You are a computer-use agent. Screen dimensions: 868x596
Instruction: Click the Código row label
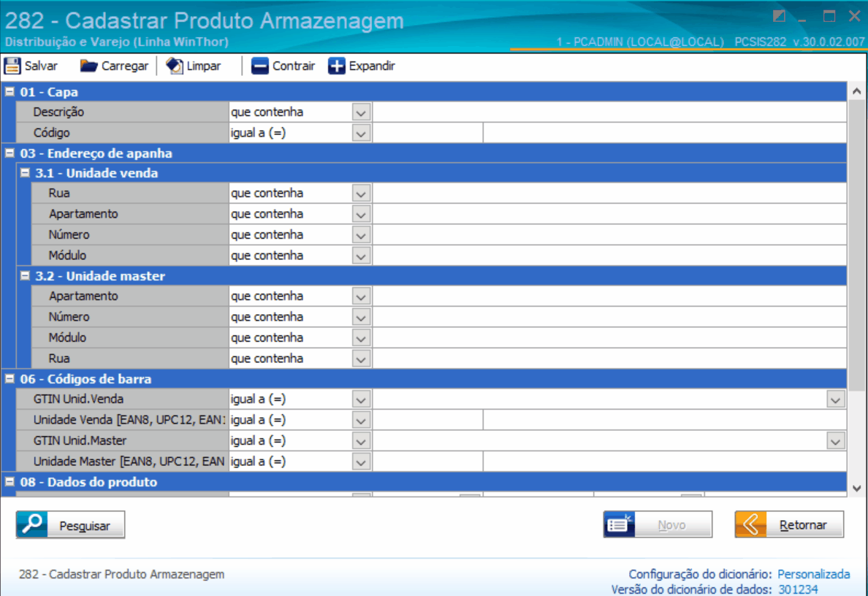[51, 133]
